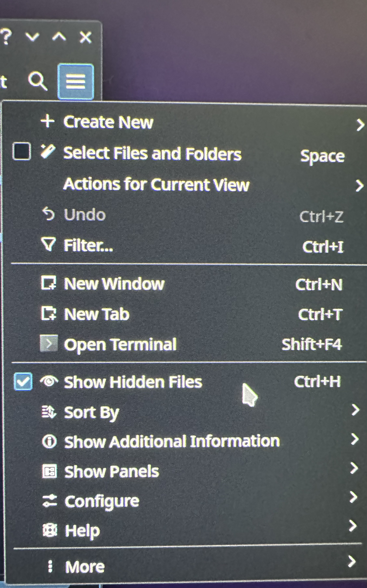Click the Help lifebuoy icon
The height and width of the screenshot is (588, 367).
click(x=50, y=530)
